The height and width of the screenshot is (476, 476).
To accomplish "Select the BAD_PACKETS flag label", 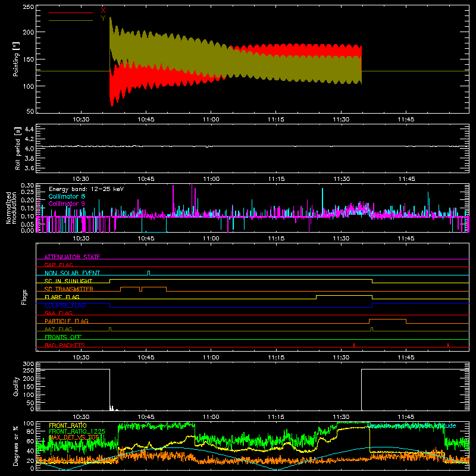I will click(x=65, y=345).
